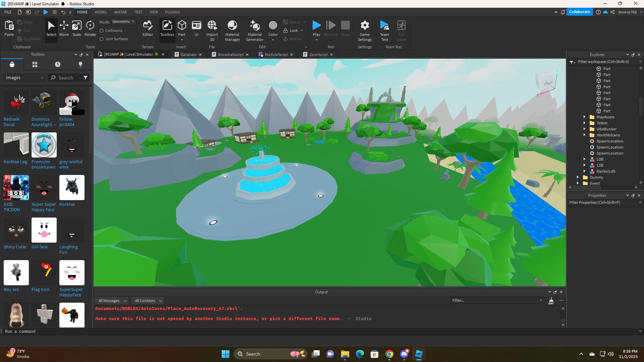This screenshot has width=644, height=362.
Task: Toggle the Anchor option
Action: 292,39
